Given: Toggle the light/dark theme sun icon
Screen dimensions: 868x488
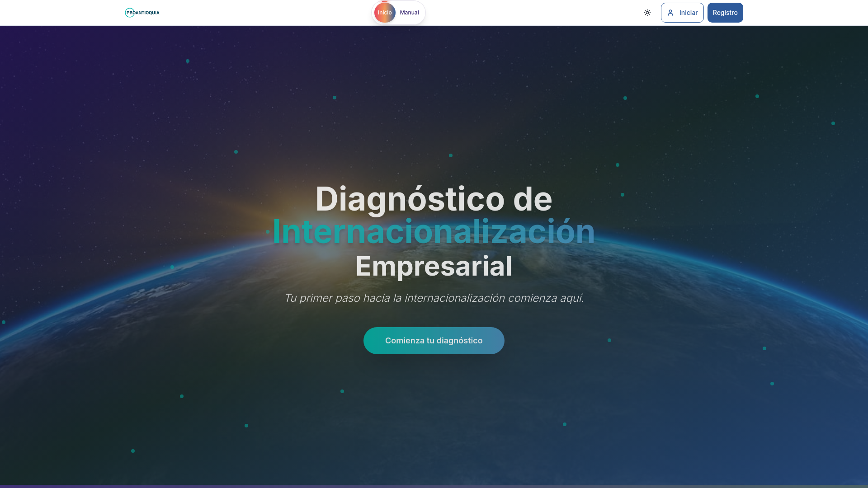Looking at the screenshot, I should (647, 13).
